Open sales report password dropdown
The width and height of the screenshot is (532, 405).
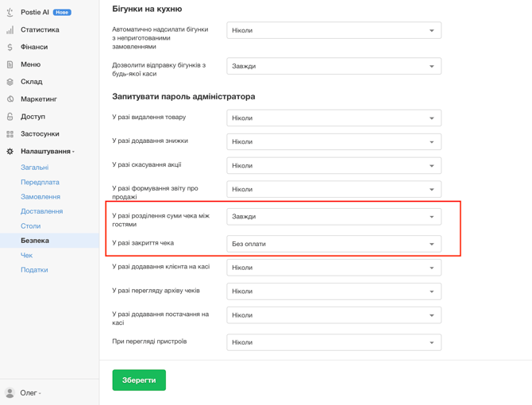click(333, 189)
